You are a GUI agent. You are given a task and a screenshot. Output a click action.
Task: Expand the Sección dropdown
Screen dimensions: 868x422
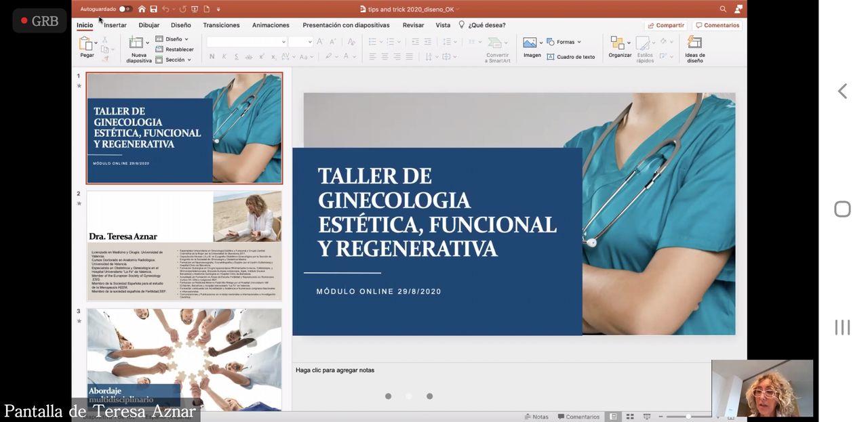pos(174,60)
